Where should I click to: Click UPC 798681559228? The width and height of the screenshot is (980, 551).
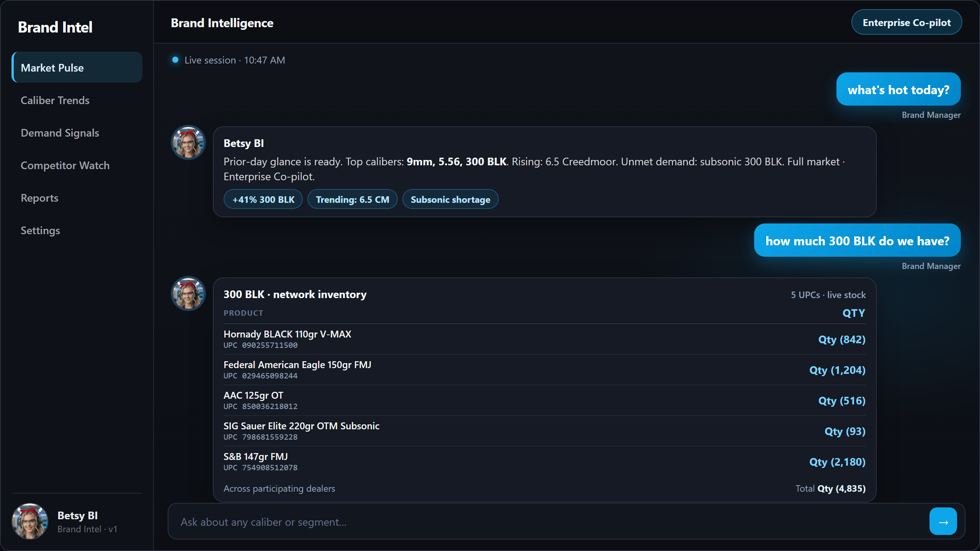[260, 437]
